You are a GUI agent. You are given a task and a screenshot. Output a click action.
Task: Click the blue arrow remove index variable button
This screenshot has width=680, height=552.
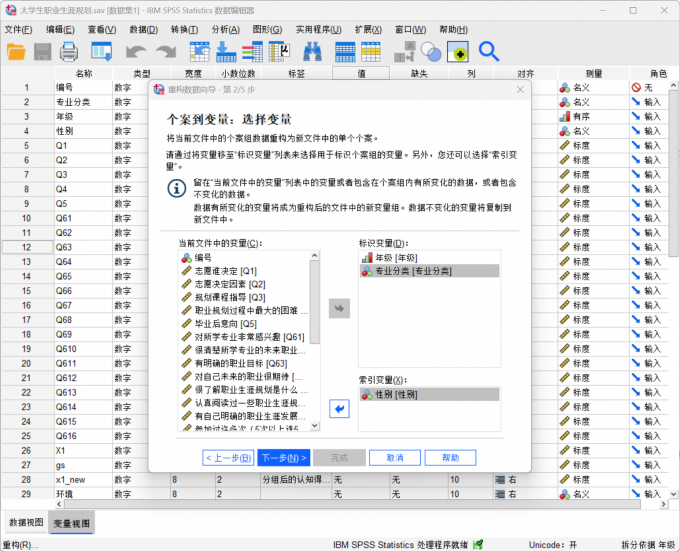point(339,408)
